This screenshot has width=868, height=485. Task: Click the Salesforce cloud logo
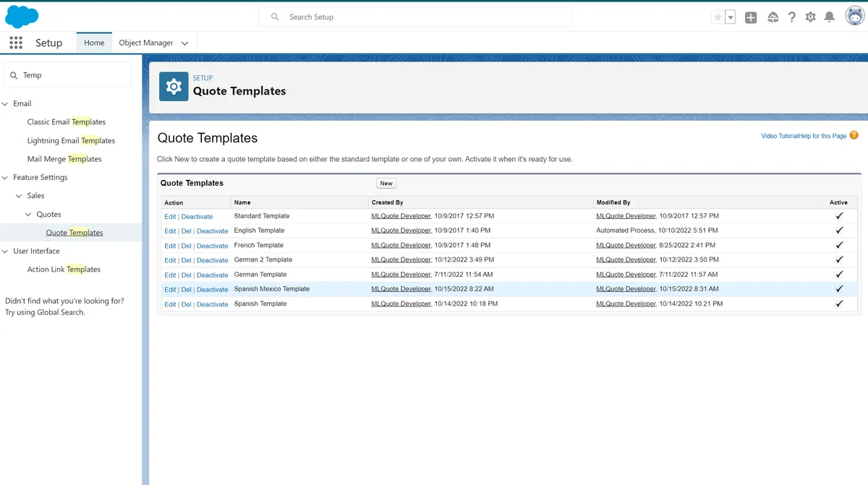coord(22,16)
